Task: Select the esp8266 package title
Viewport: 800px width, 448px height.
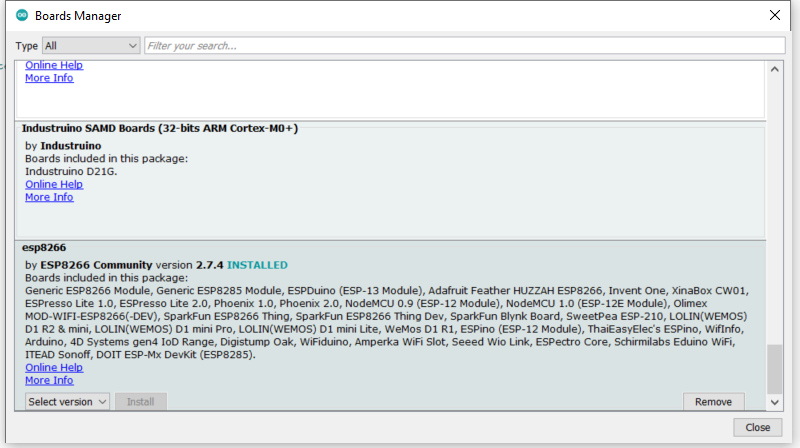Action: 44,248
